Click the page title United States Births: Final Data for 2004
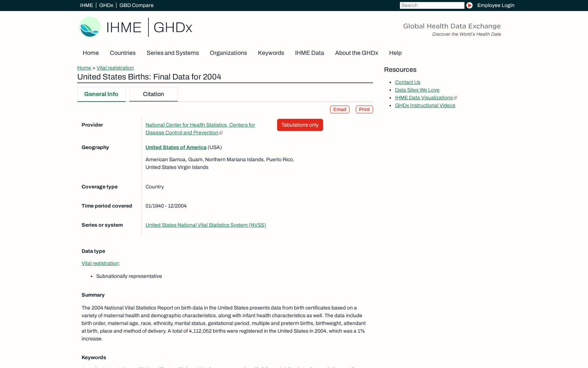Image resolution: width=588 pixels, height=368 pixels. 149,77
